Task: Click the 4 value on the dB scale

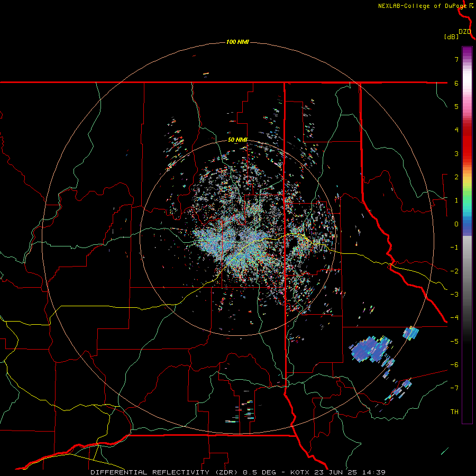Action: pos(456,130)
